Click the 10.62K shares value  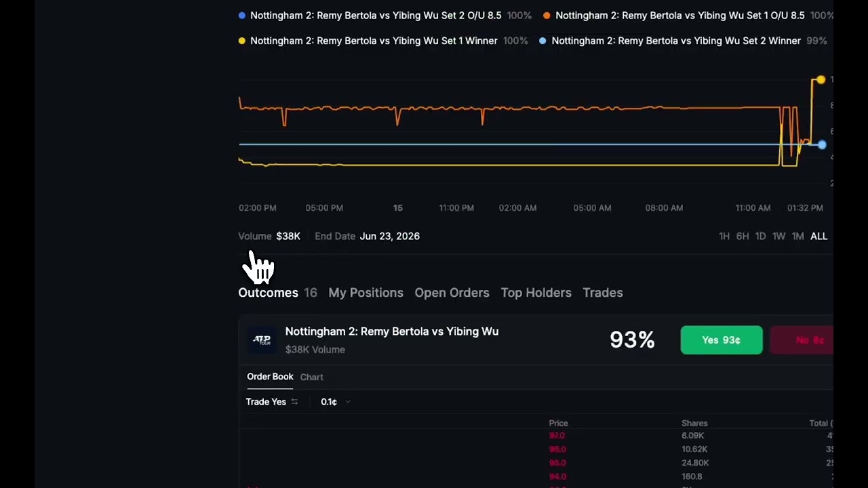(694, 449)
